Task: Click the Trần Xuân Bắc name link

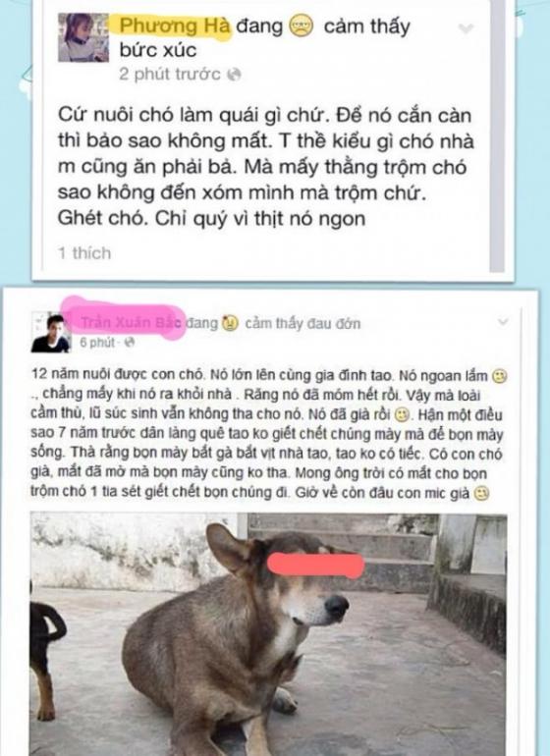Action: pos(131,323)
